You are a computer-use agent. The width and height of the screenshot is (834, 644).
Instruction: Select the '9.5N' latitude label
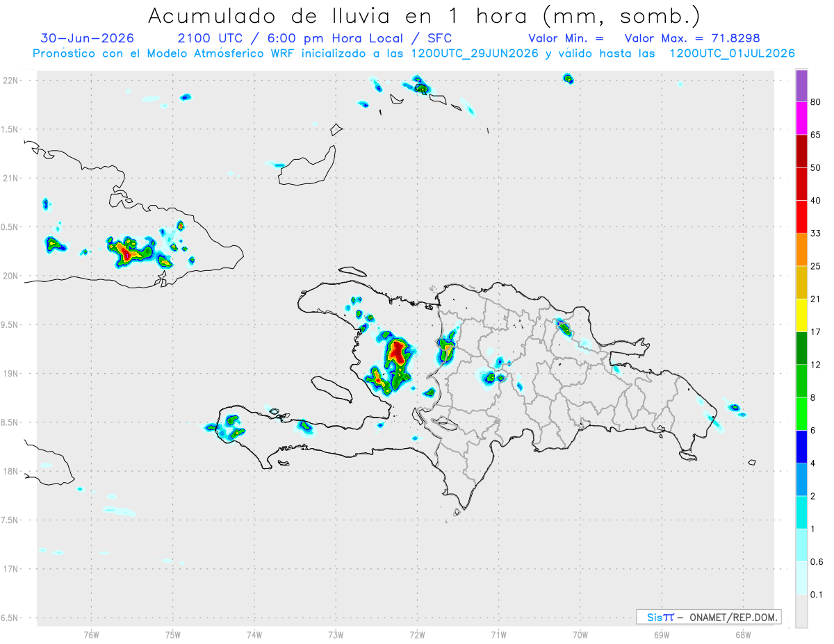point(10,325)
